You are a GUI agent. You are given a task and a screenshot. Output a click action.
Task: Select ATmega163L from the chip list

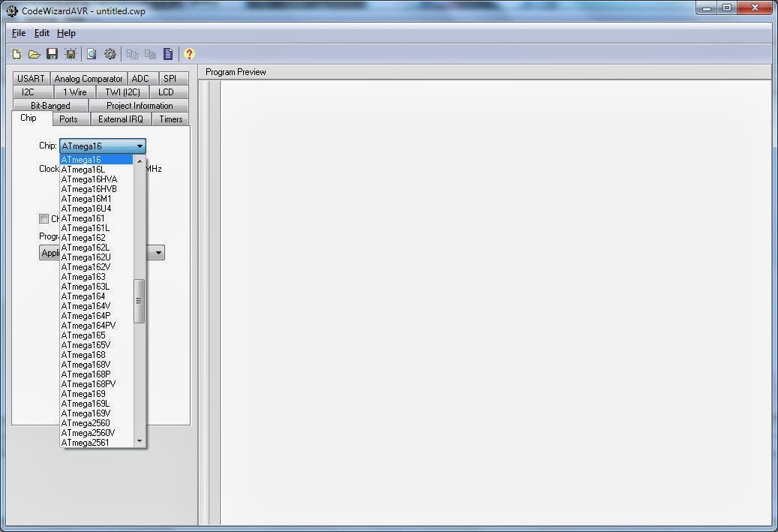pyautogui.click(x=96, y=287)
